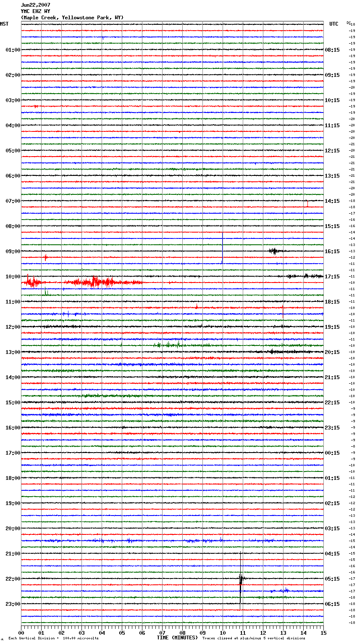The image size is (357, 644).
Task: Click the 01:00 MST time label
Action: pos(13,50)
